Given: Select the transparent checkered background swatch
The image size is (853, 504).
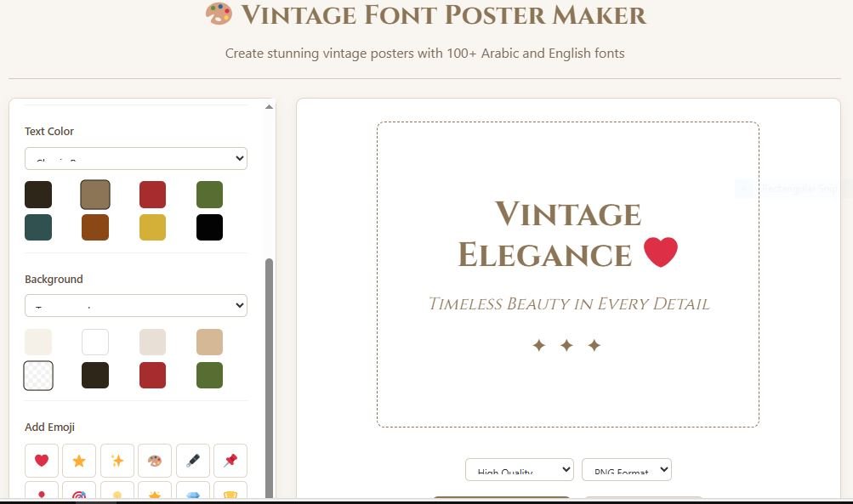Looking at the screenshot, I should [x=38, y=375].
